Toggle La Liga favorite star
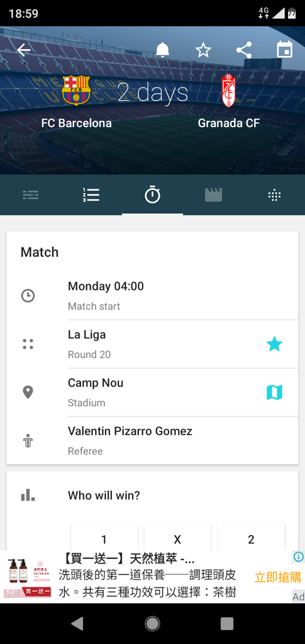Screen dimensions: 305x644 point(274,344)
